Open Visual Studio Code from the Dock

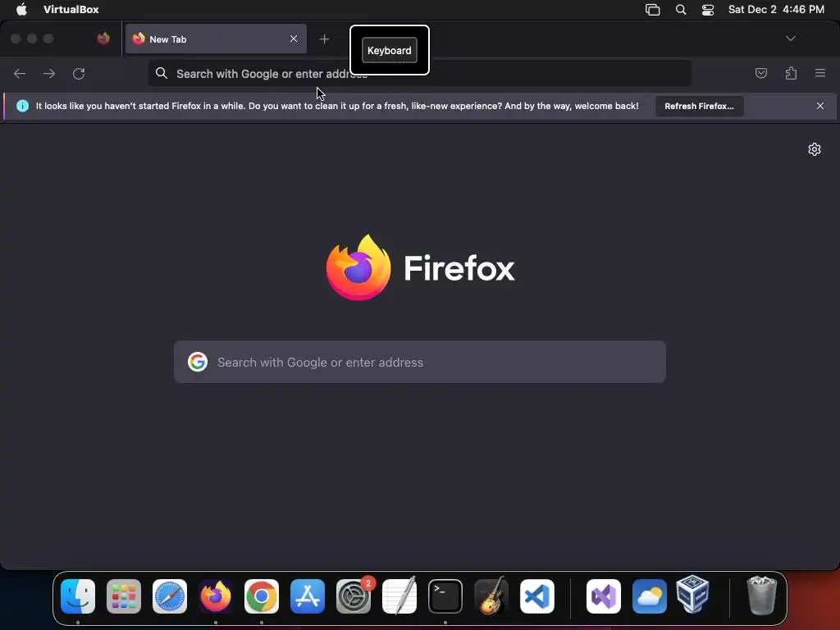(x=537, y=596)
